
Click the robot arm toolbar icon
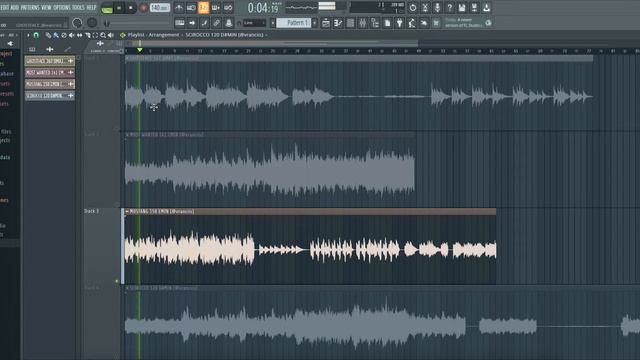coord(411,23)
